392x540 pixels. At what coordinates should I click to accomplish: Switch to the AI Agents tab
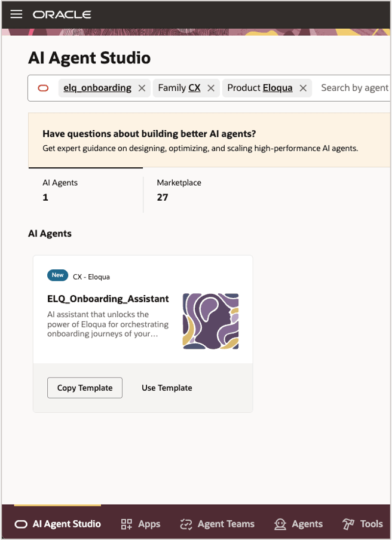[85, 190]
